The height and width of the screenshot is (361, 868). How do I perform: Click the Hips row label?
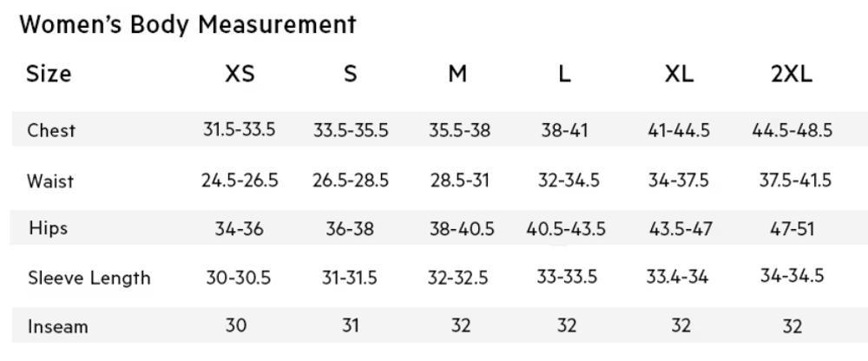coord(48,229)
